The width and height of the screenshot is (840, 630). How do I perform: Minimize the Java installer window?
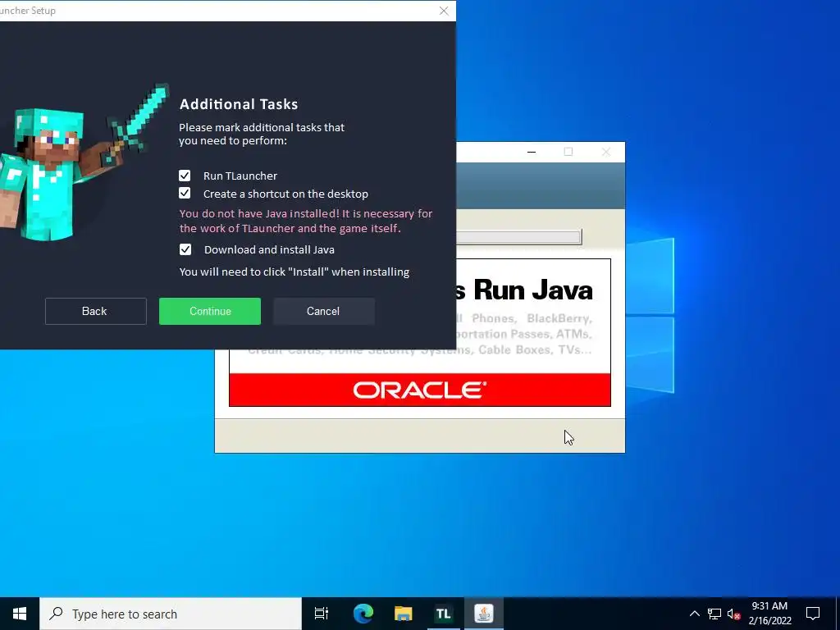pos(532,152)
